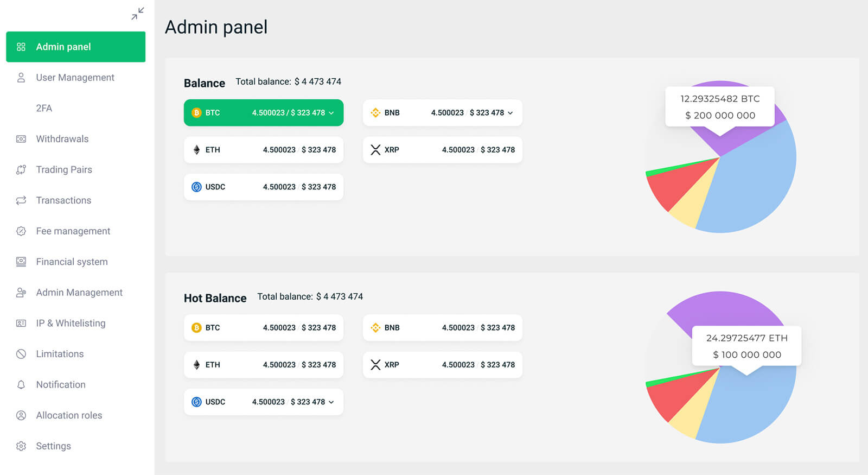Select the ETH card in Balance section
The width and height of the screenshot is (868, 475).
(263, 150)
